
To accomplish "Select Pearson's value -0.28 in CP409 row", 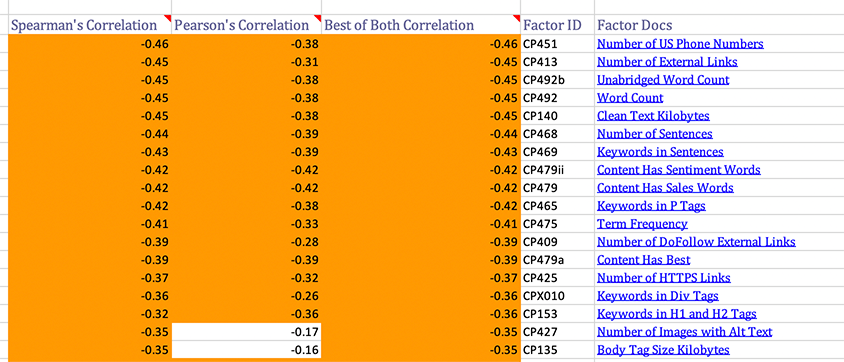I will pyautogui.click(x=247, y=242).
